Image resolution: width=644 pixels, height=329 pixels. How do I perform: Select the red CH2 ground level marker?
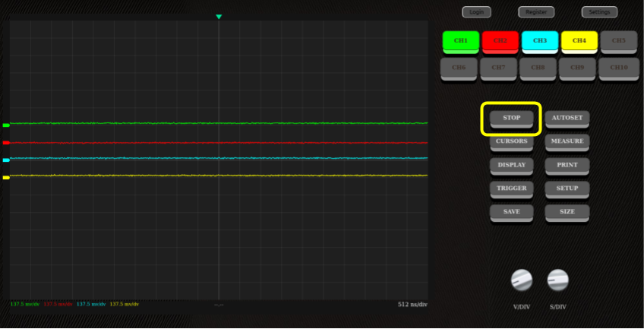(6, 143)
